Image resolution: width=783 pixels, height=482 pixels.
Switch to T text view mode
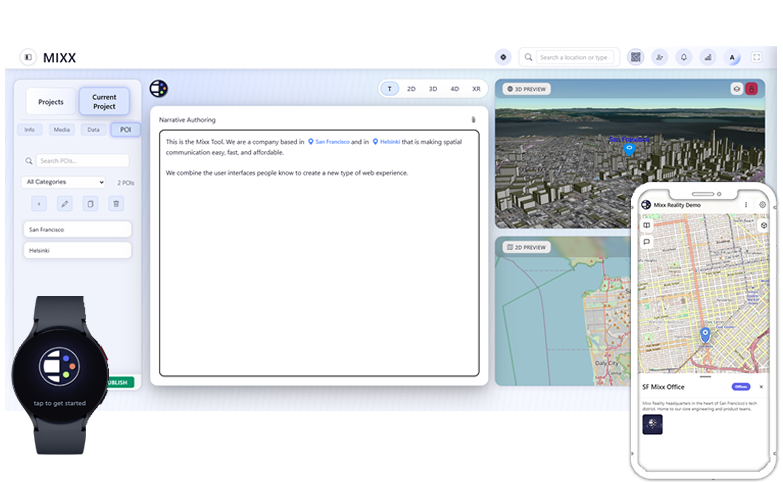click(x=390, y=89)
